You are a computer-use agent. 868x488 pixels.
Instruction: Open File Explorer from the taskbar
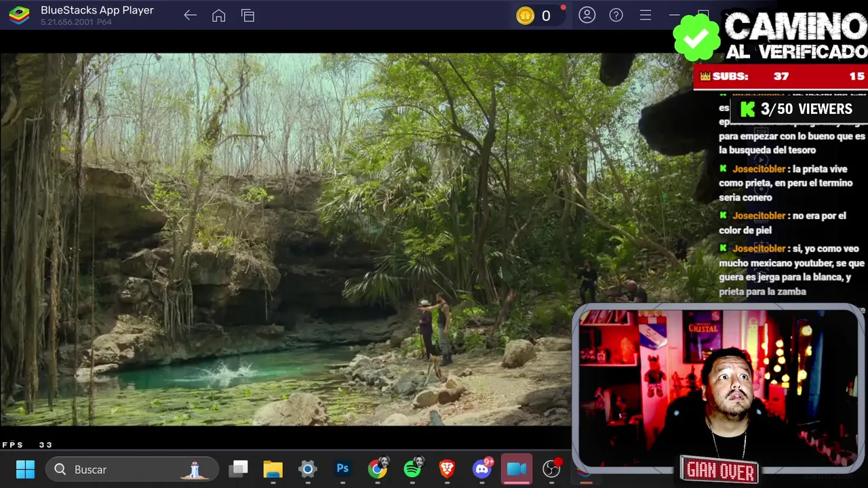tap(273, 469)
